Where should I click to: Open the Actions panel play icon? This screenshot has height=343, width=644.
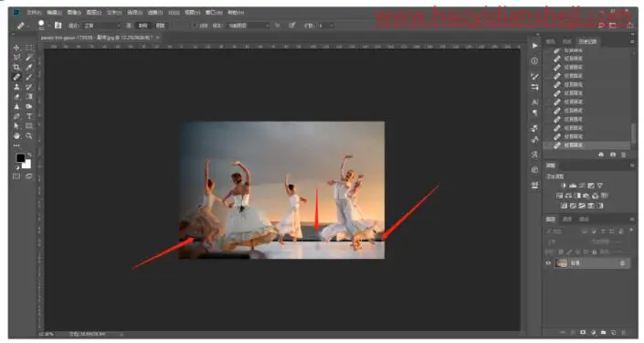[x=534, y=46]
